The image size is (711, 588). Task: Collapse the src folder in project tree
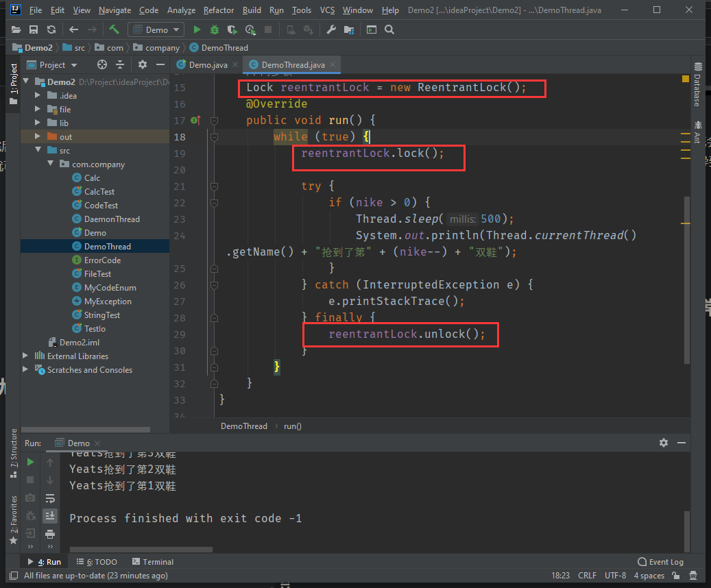pos(38,149)
